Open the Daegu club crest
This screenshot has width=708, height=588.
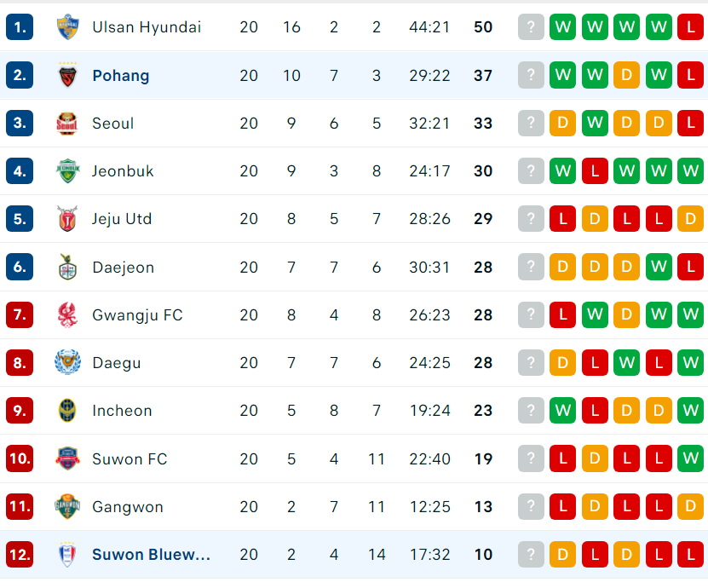pyautogui.click(x=67, y=362)
